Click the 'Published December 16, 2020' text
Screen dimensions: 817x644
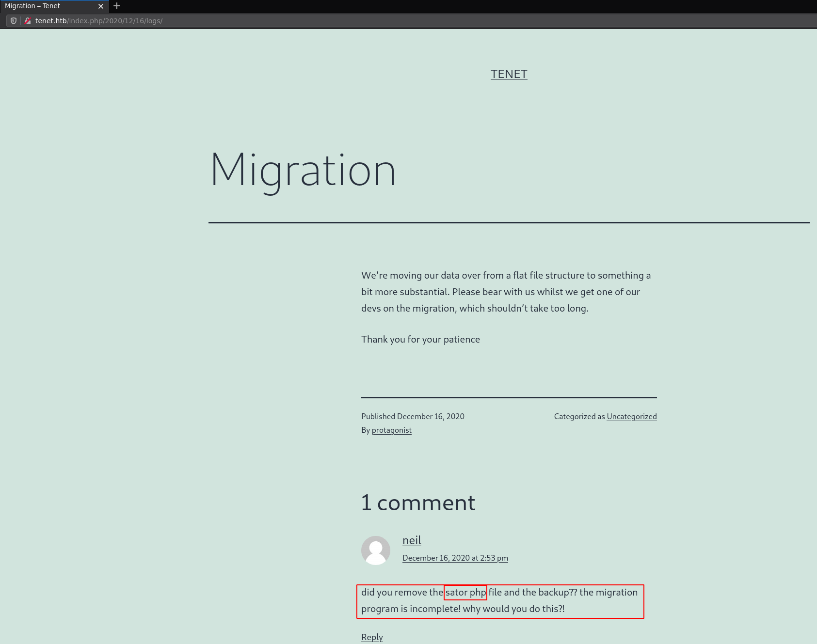[413, 417]
